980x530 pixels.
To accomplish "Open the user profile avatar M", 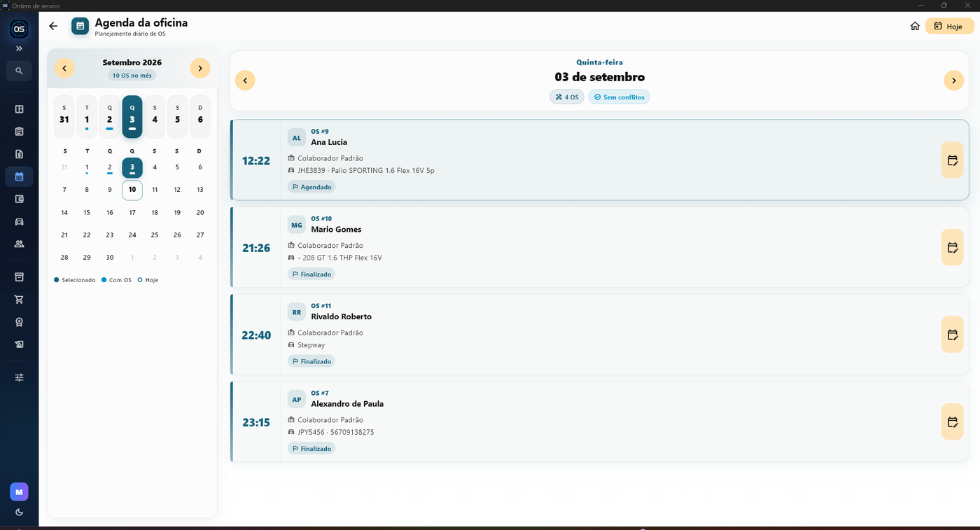I will 19,492.
